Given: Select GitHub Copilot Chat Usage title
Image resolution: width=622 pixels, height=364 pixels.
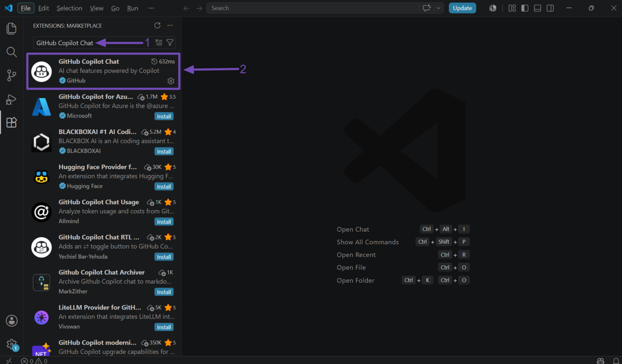Looking at the screenshot, I should [x=99, y=202].
